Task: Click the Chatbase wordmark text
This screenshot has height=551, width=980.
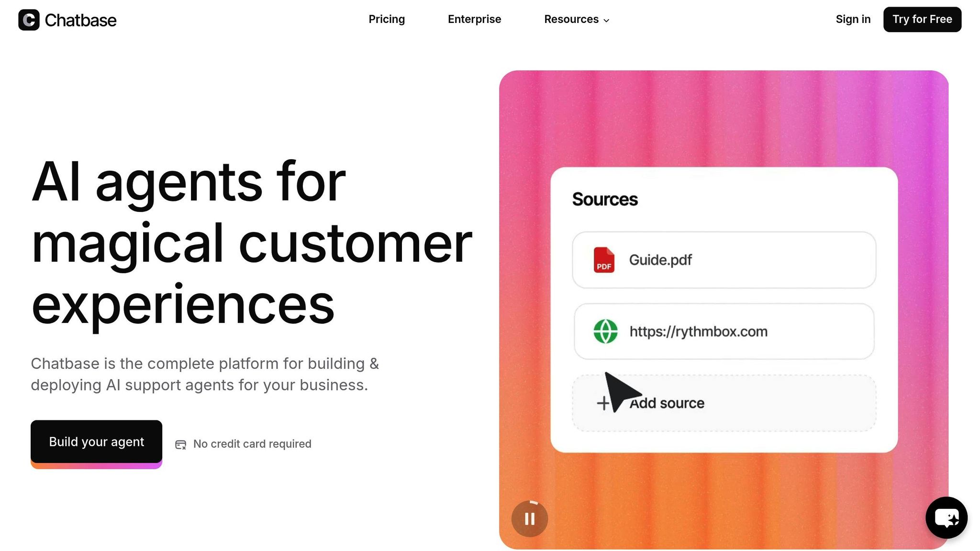Action: click(80, 20)
